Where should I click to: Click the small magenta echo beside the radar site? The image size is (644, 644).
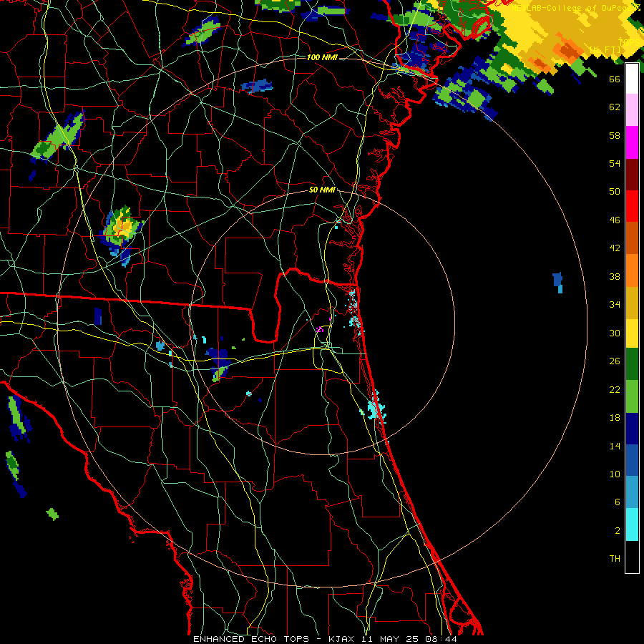coord(321,329)
